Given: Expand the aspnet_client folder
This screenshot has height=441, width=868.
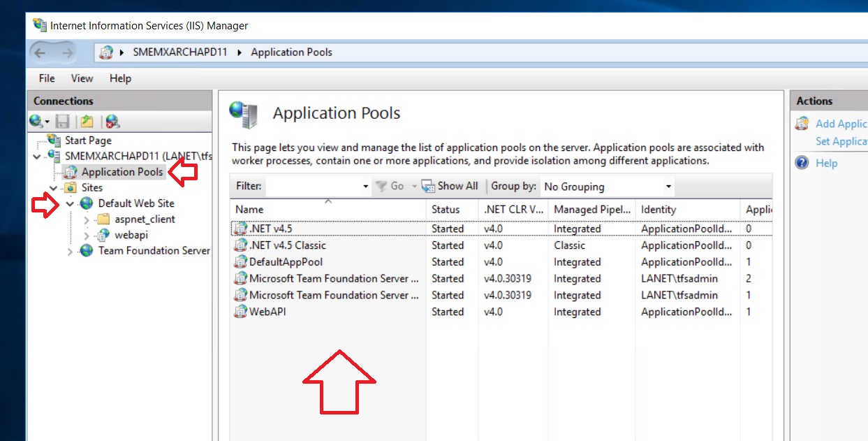Looking at the screenshot, I should (x=86, y=219).
